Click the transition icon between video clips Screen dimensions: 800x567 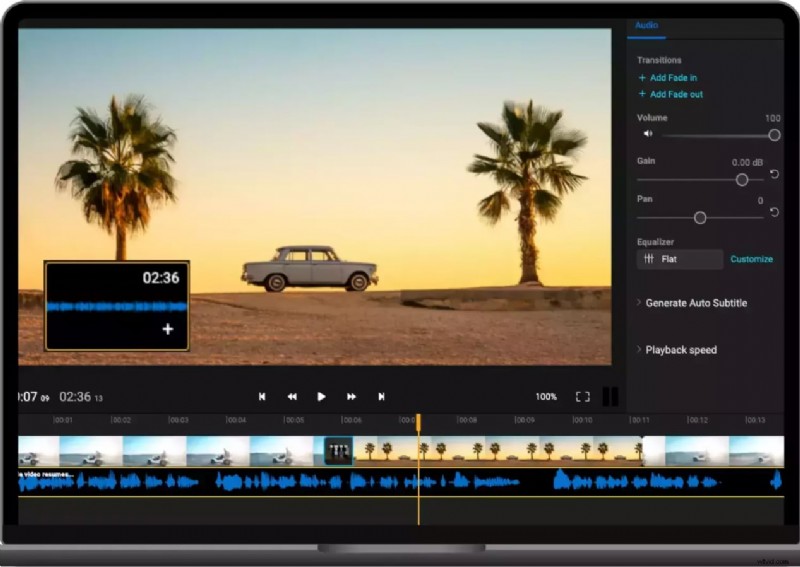click(338, 451)
